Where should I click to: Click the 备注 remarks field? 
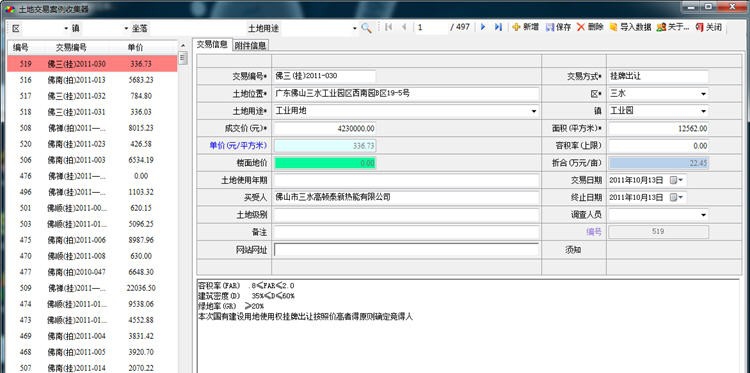[x=407, y=232]
